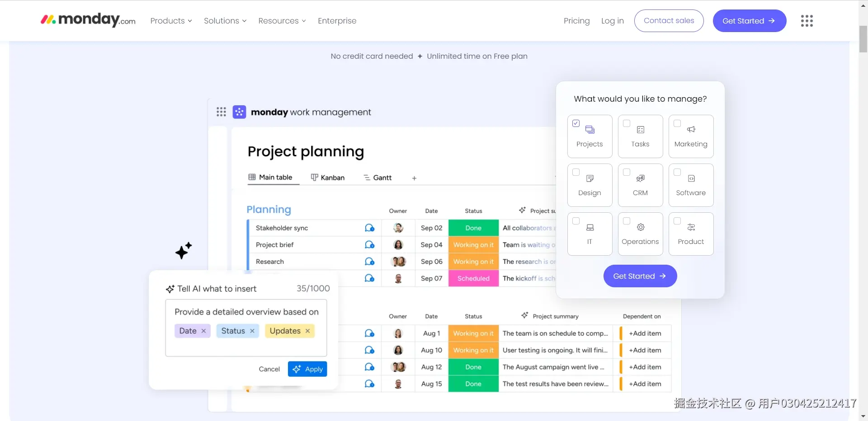Click the green Done status for Sep 02
868x421 pixels.
point(473,228)
